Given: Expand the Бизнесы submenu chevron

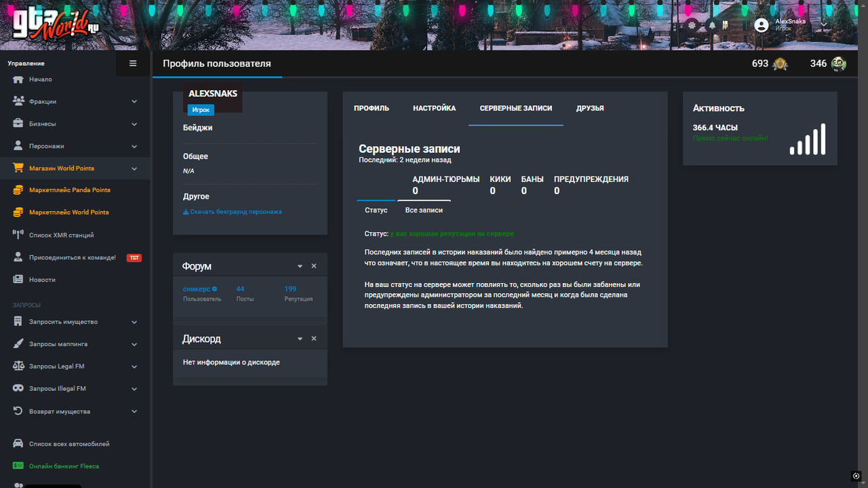Looking at the screenshot, I should pyautogui.click(x=134, y=124).
